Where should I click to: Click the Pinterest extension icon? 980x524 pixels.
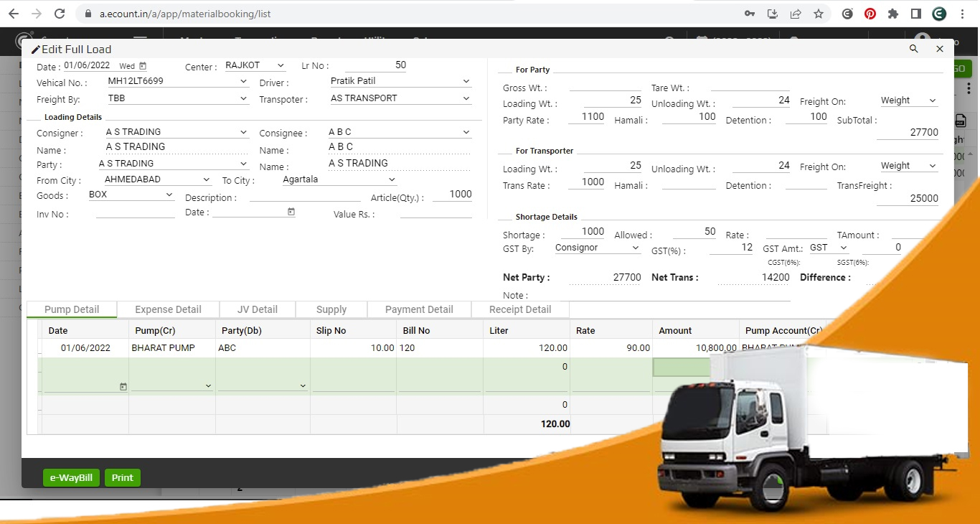point(870,14)
